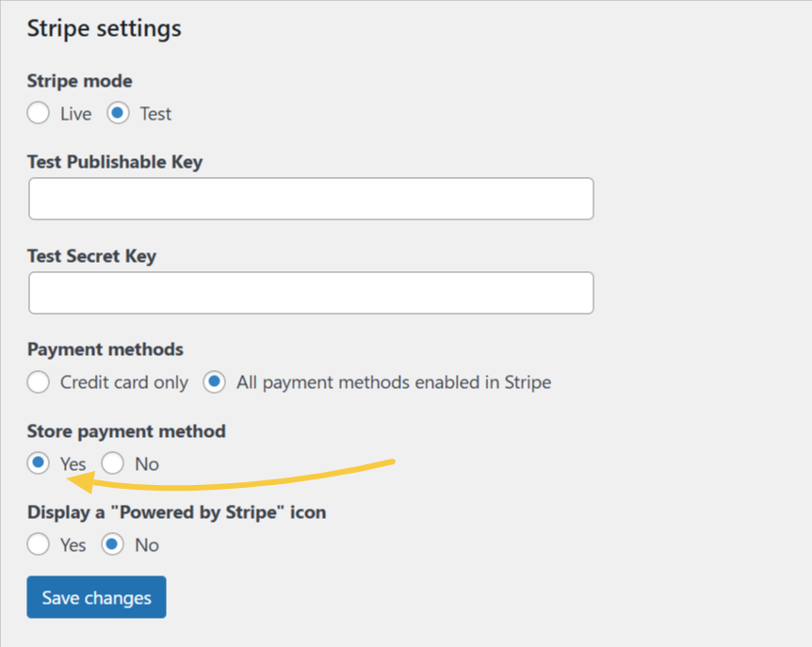Image resolution: width=812 pixels, height=647 pixels.
Task: Click the Store payment method label
Action: click(126, 431)
